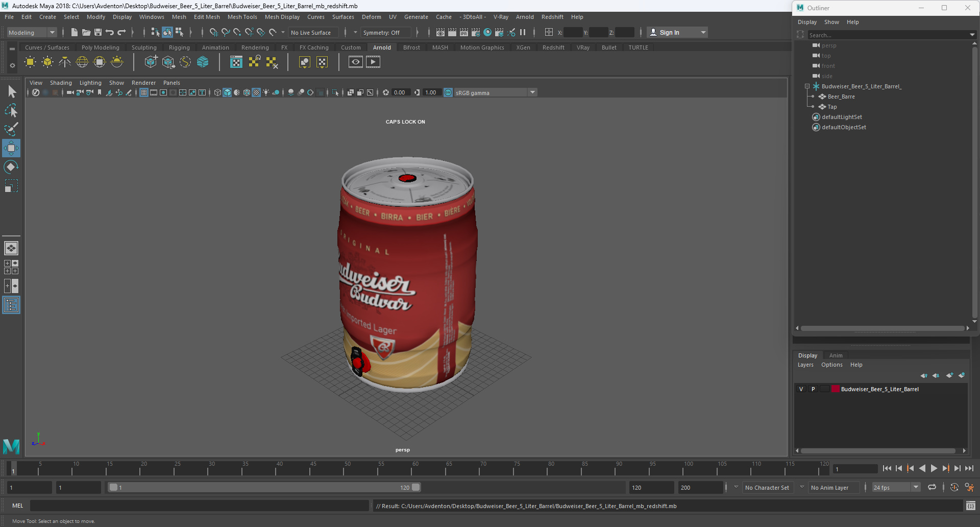Toggle wireframe on shaded viewport button
980x527 pixels.
pyautogui.click(x=247, y=92)
